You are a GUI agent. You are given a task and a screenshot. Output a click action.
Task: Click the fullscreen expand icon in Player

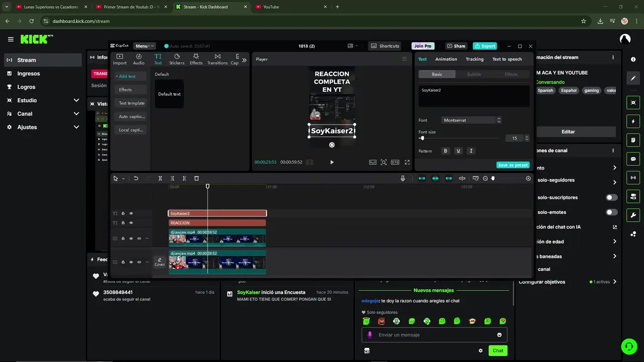coord(407,162)
